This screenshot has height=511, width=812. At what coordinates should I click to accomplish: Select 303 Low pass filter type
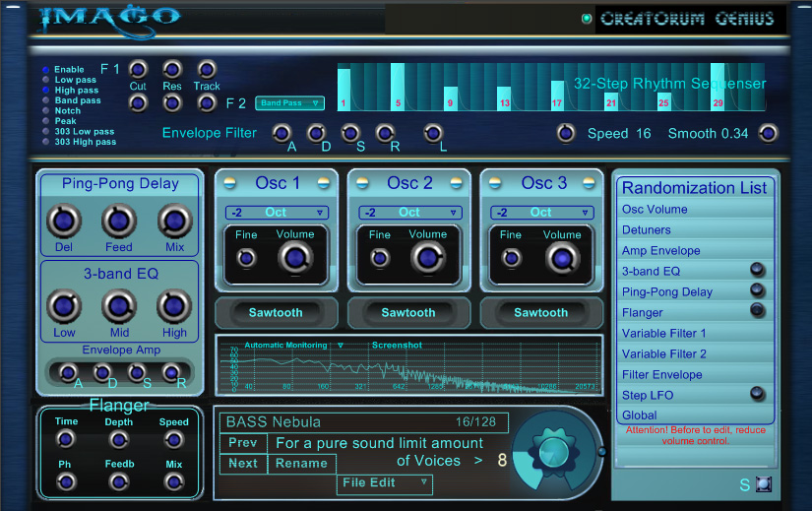(x=46, y=132)
